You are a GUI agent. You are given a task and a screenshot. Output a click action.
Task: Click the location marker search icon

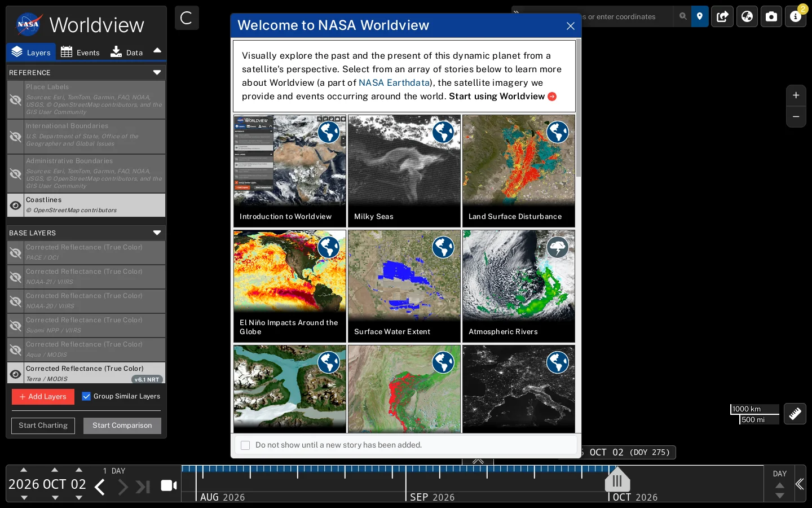click(700, 16)
